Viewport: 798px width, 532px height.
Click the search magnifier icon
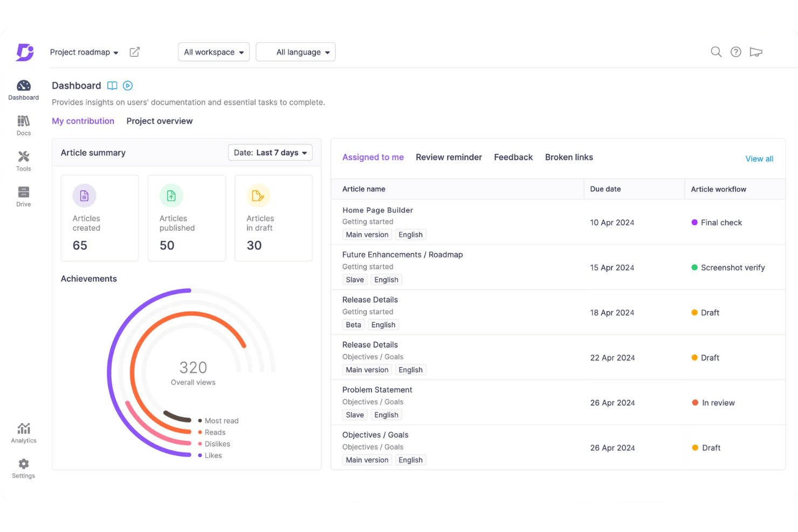tap(716, 52)
